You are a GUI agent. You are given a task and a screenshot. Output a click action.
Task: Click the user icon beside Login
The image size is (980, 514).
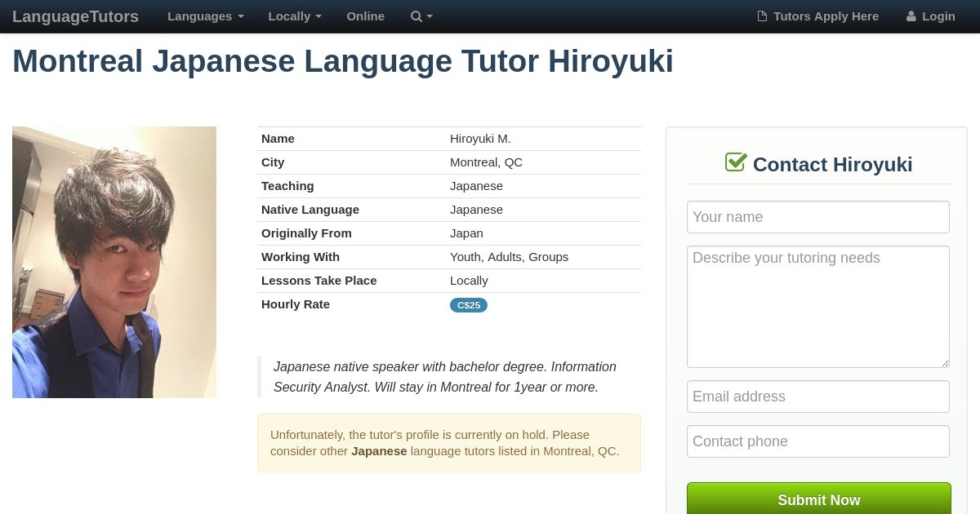pos(911,16)
